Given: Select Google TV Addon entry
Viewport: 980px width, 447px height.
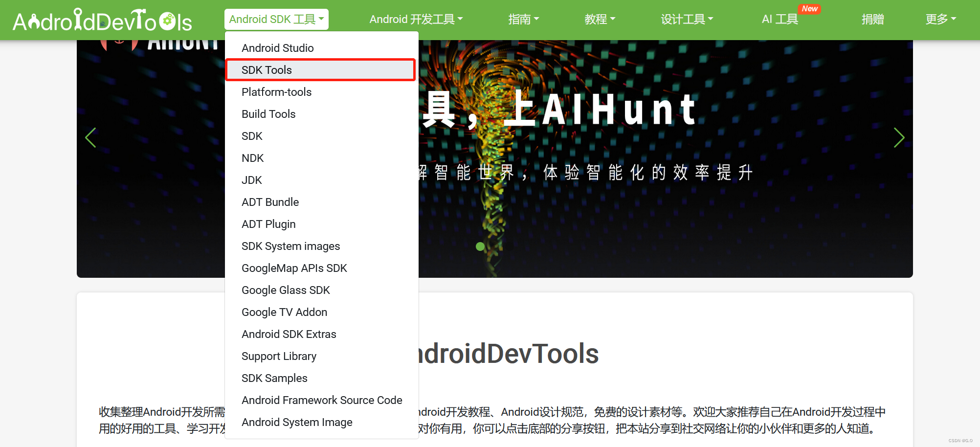Looking at the screenshot, I should (x=322, y=312).
